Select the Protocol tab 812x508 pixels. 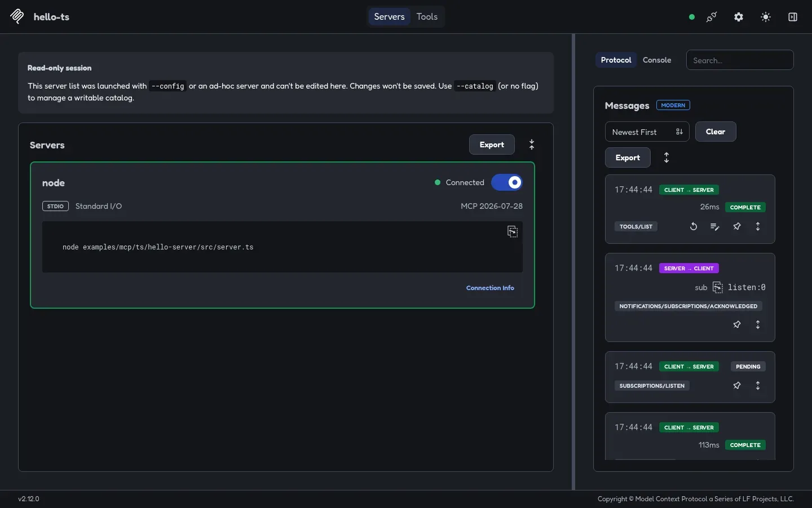(616, 60)
